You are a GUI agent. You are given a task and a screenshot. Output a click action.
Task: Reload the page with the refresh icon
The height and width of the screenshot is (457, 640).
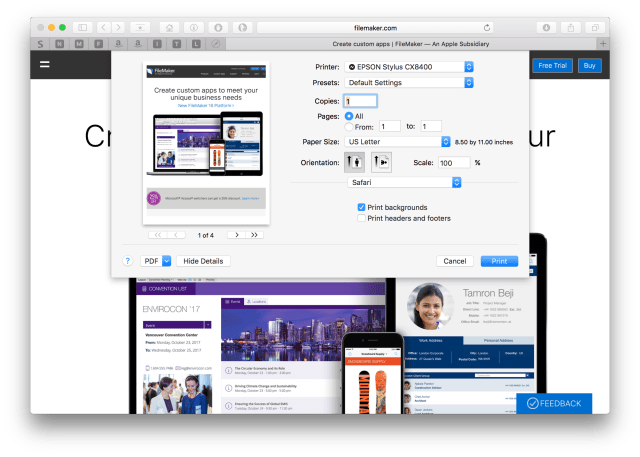pos(487,28)
